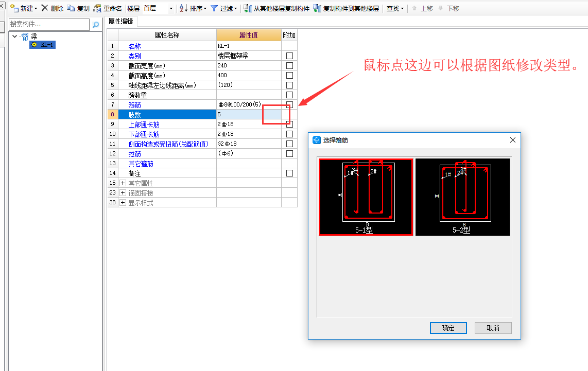Click the value cell showing (120)
Screen dimensions: 588x371
point(249,85)
